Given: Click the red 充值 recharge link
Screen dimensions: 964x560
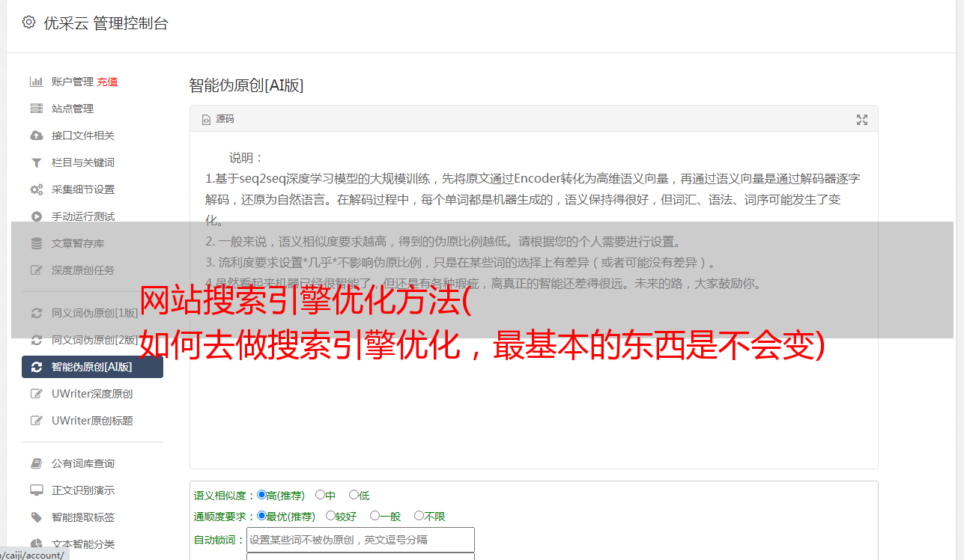Looking at the screenshot, I should [x=107, y=82].
